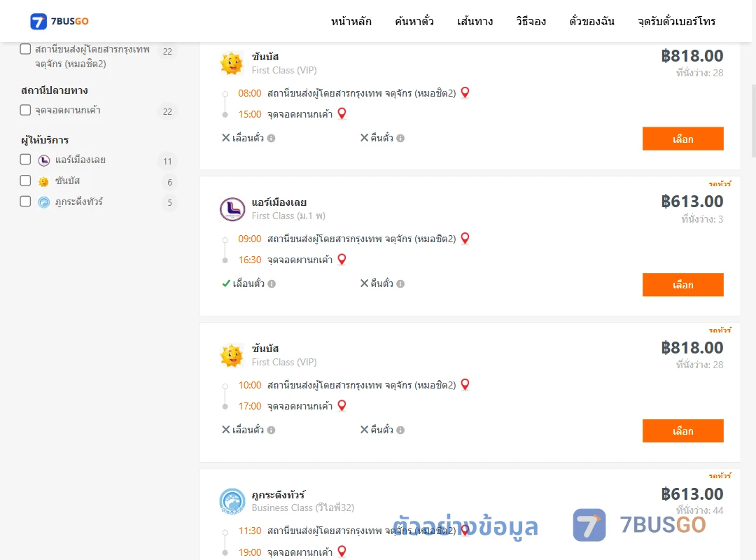
Task: Click the map pin for the 16:30 arrival stop
Action: [342, 260]
